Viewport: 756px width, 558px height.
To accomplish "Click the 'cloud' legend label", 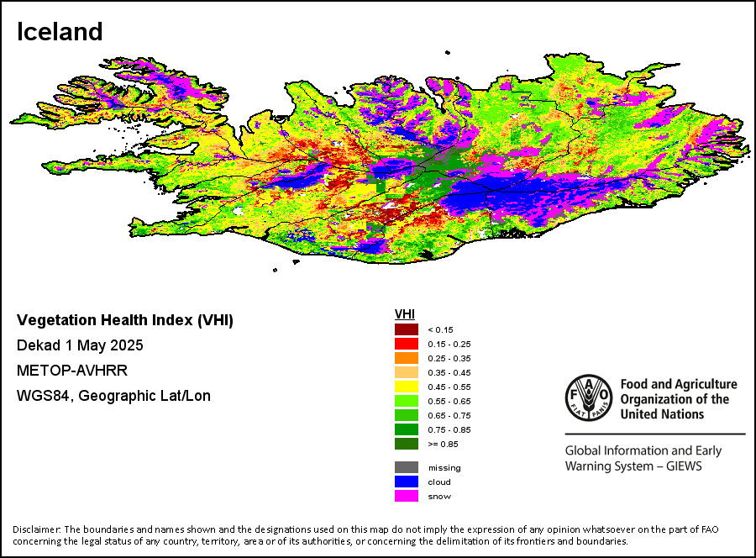I will (x=439, y=482).
